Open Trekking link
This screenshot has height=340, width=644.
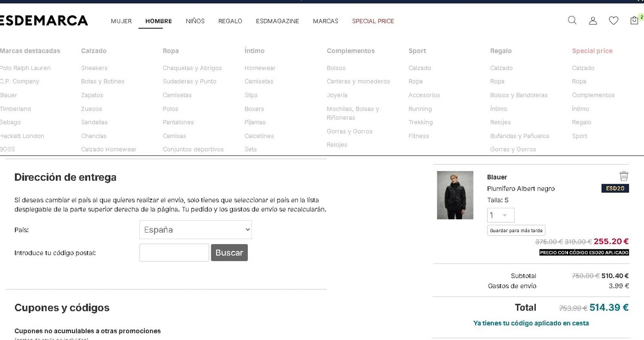pos(420,122)
